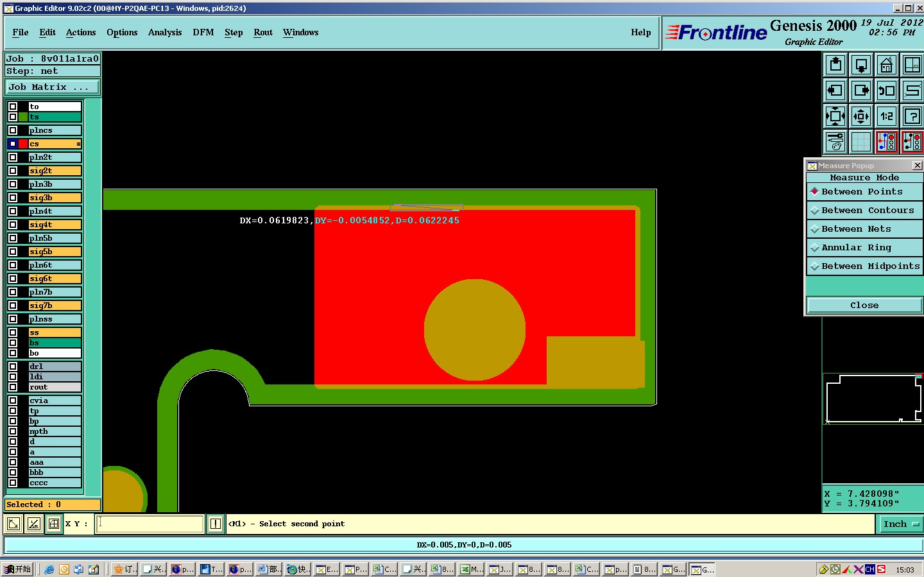Select layer name mpth in layer list
Screen dimensions: 924x577
coord(55,431)
